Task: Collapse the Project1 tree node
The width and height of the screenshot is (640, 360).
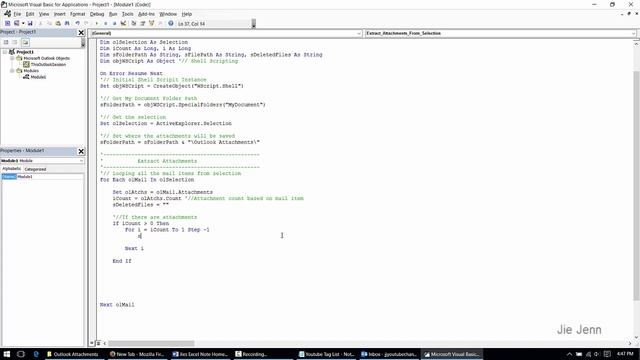Action: click(5, 52)
